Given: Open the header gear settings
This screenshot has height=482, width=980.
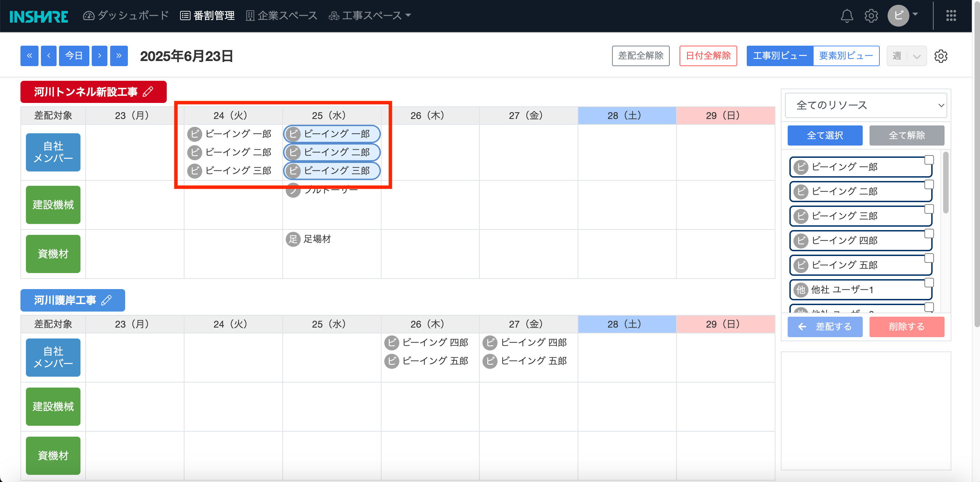Looking at the screenshot, I should 871,16.
